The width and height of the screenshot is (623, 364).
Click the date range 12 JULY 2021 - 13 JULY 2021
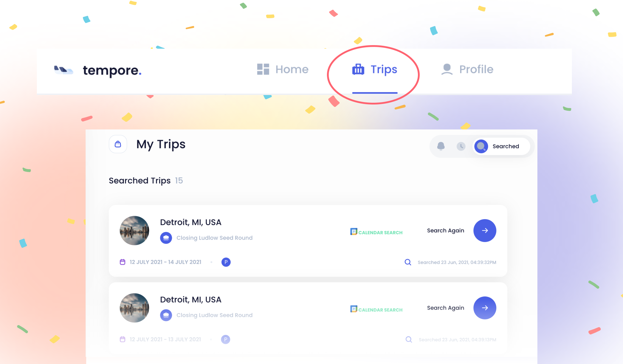[x=165, y=339]
